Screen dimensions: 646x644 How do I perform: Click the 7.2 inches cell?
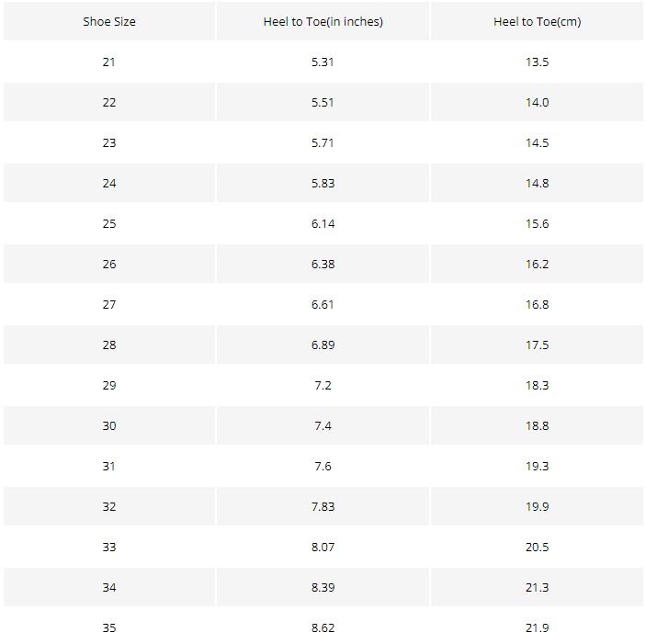click(x=323, y=385)
